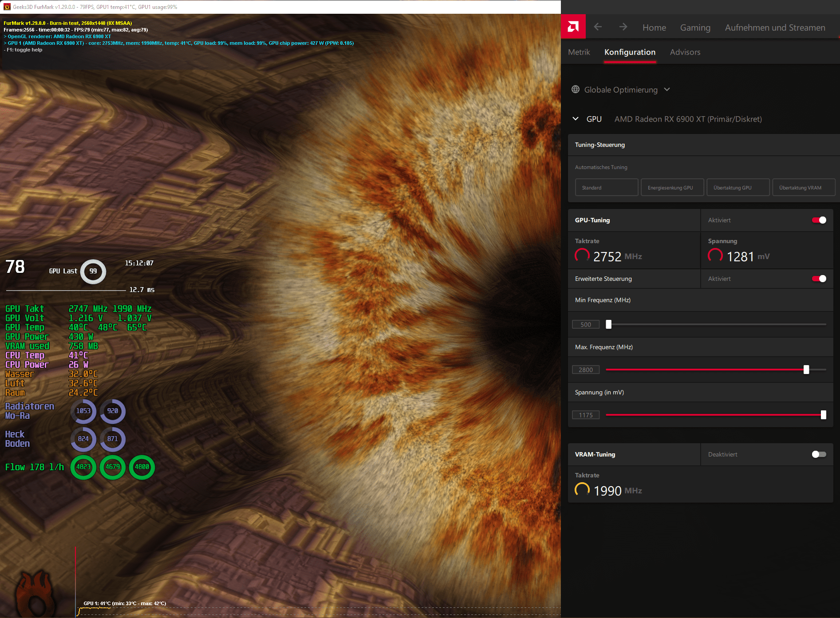This screenshot has width=840, height=618.
Task: Click the 'Automatisches Tuning' label
Action: [x=601, y=167]
